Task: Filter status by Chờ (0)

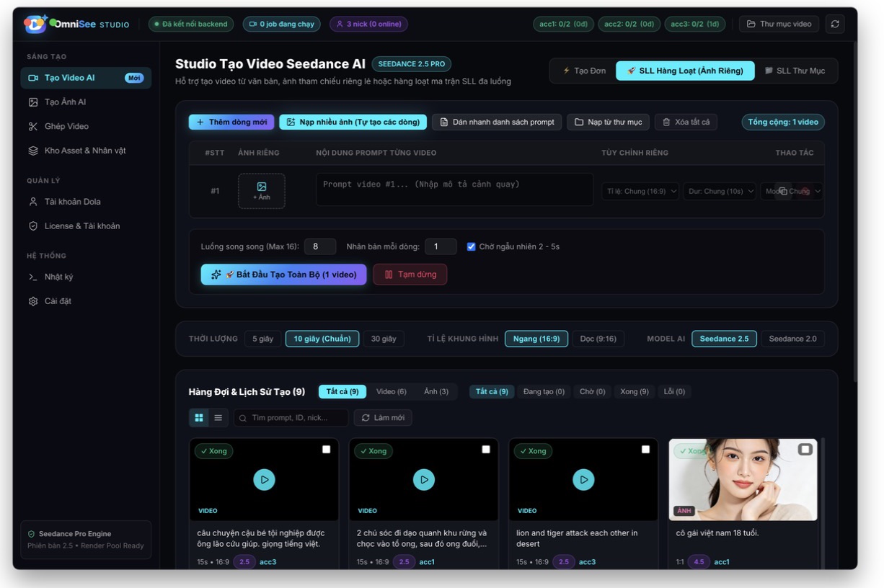Action: (x=593, y=392)
